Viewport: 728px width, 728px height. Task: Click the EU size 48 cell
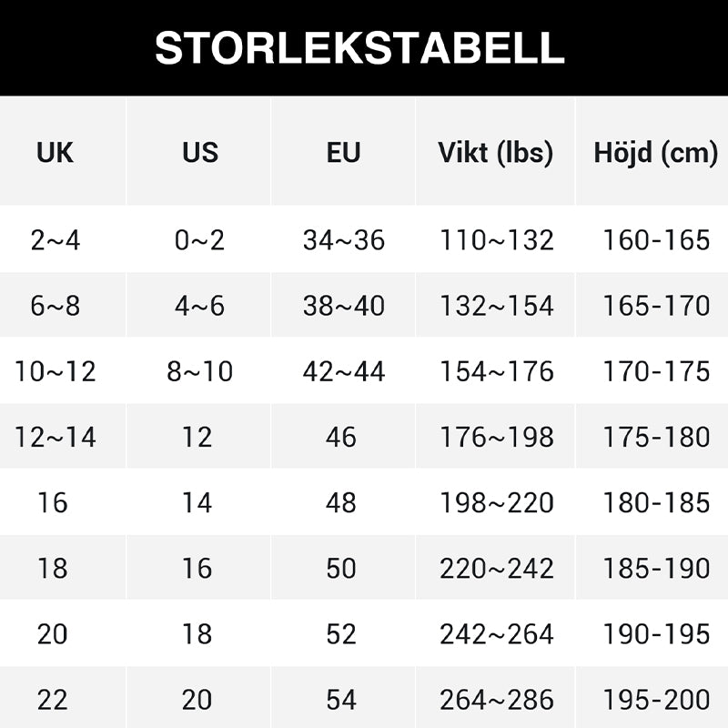tap(341, 502)
